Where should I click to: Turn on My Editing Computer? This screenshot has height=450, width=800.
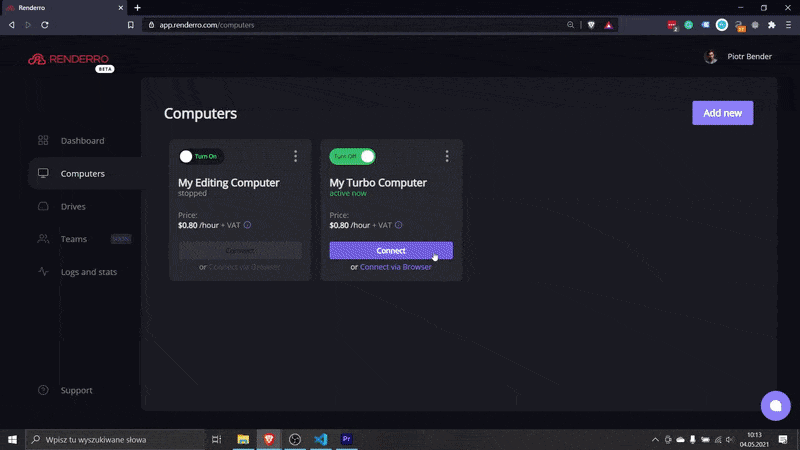[x=201, y=156]
